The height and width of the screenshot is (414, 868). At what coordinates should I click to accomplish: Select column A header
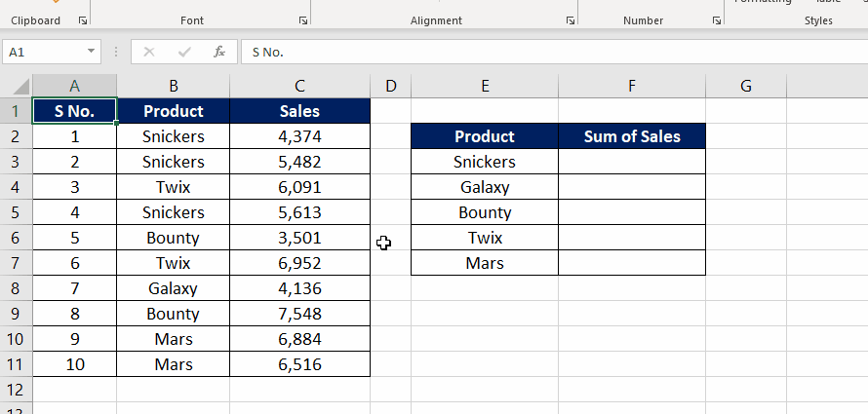pos(75,87)
